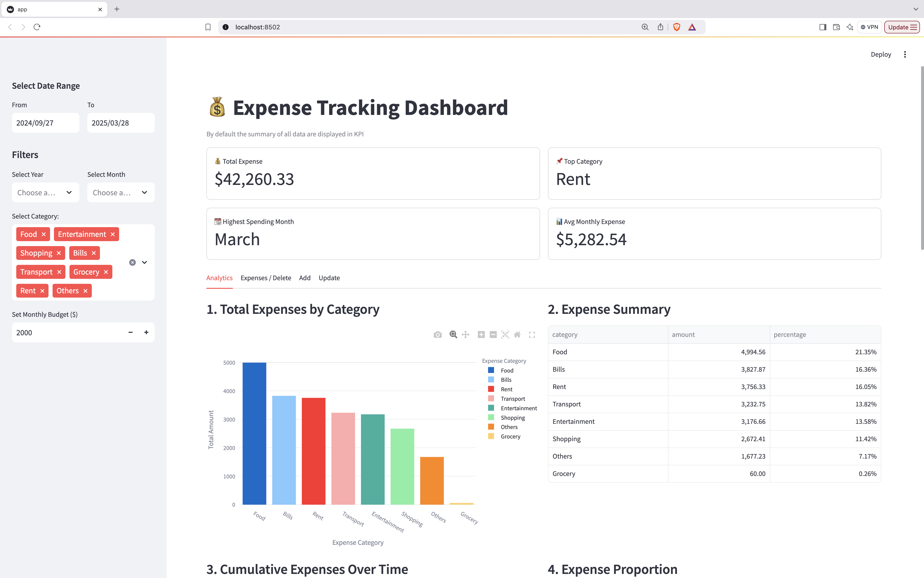Screen dimensions: 924x578
Task: Open the Streamlit three-dot main menu
Action: coord(905,54)
